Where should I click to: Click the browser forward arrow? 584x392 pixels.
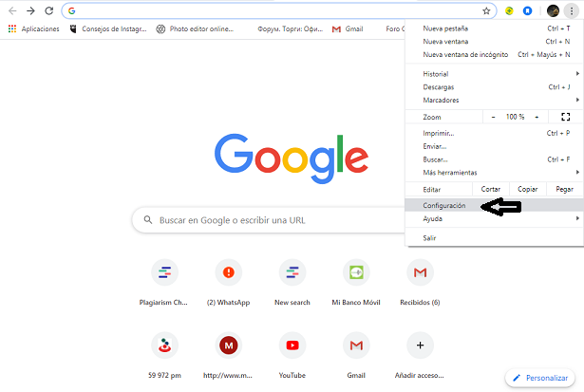pos(30,10)
